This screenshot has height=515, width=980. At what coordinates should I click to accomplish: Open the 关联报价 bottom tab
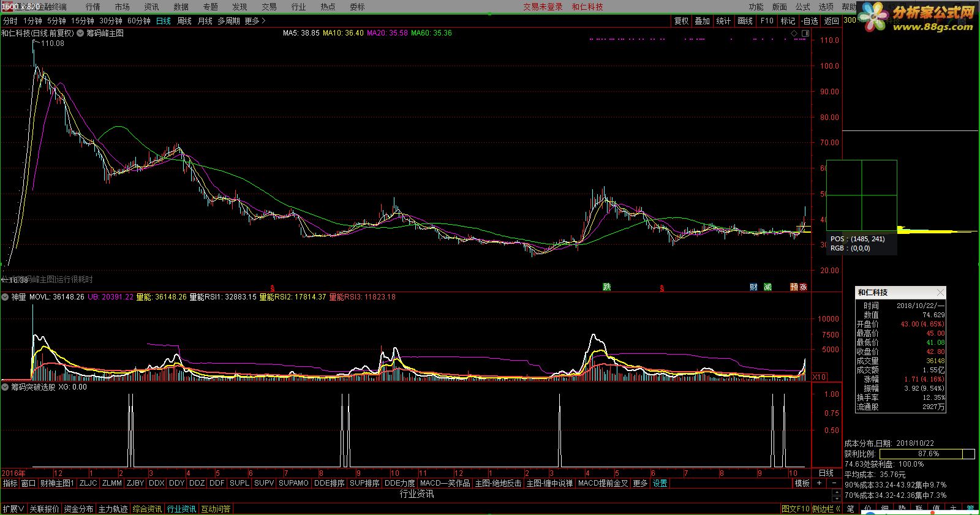click(x=45, y=509)
